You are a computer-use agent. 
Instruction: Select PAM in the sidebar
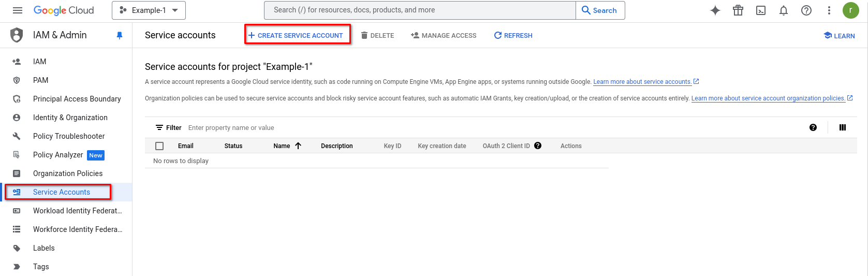[40, 80]
